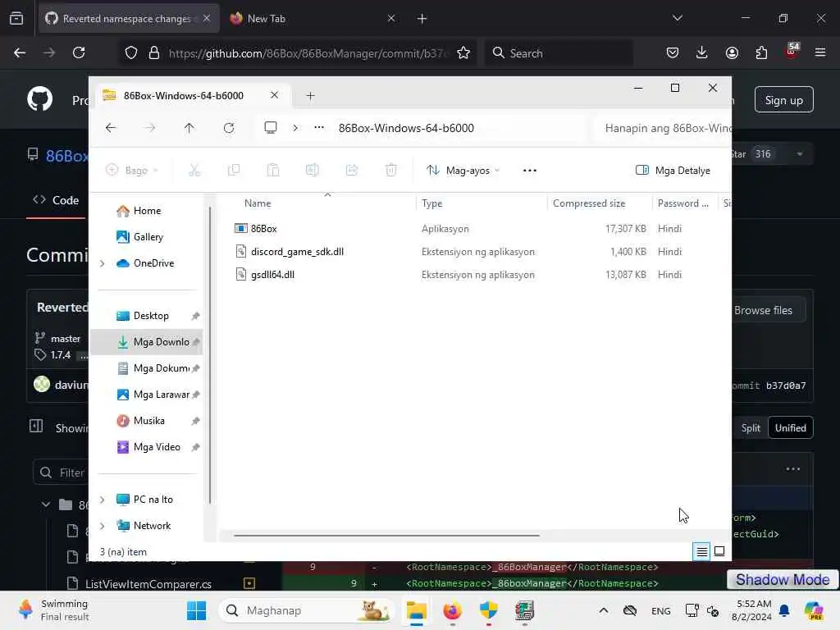Refresh the File Explorer folder view
The height and width of the screenshot is (630, 840).
click(229, 128)
